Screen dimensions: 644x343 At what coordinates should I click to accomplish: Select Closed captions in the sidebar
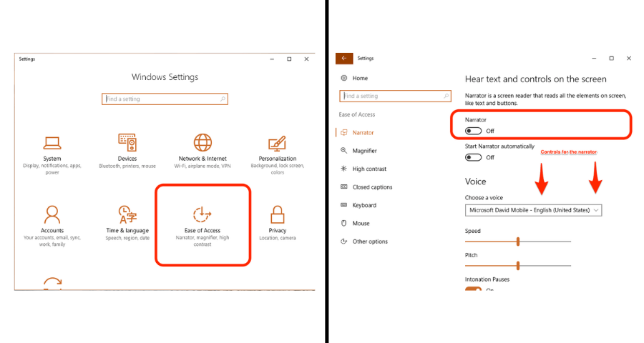coord(372,187)
